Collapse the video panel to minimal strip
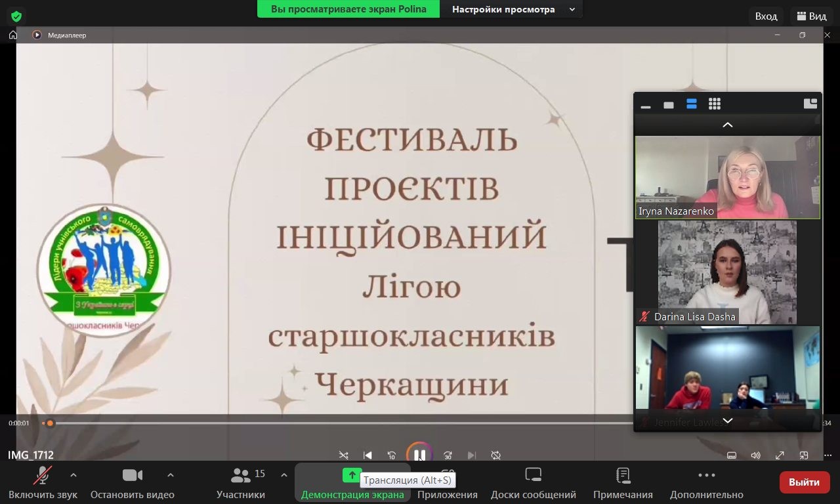Screen dimensions: 840x504 646,105
